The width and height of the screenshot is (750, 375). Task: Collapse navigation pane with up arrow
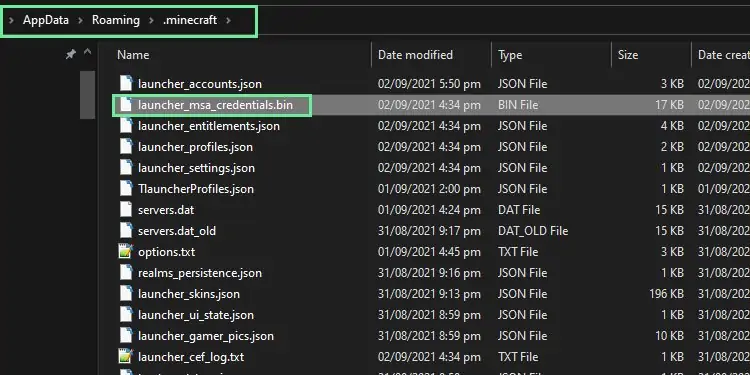point(88,52)
